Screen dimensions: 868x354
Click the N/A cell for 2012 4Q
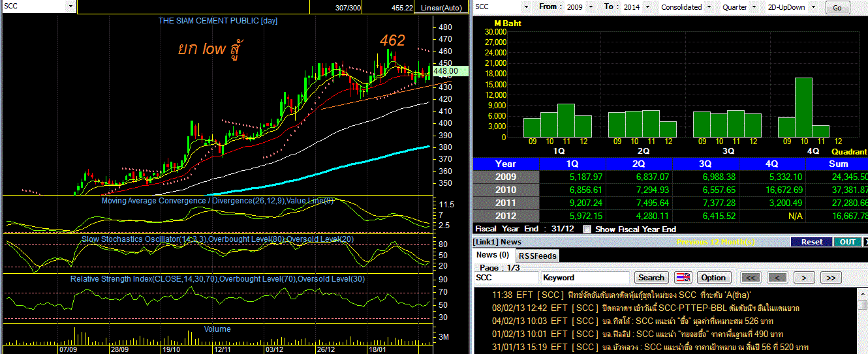tap(772, 216)
